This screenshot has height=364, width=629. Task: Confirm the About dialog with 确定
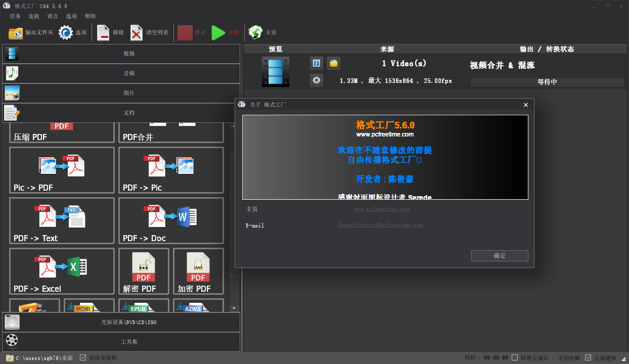click(x=500, y=256)
